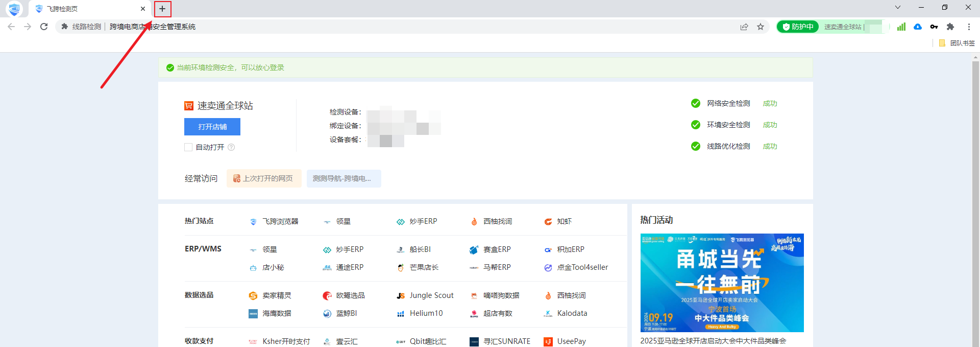Open the extensions puzzle icon in toolbar
This screenshot has width=980, height=347.
(x=950, y=27)
